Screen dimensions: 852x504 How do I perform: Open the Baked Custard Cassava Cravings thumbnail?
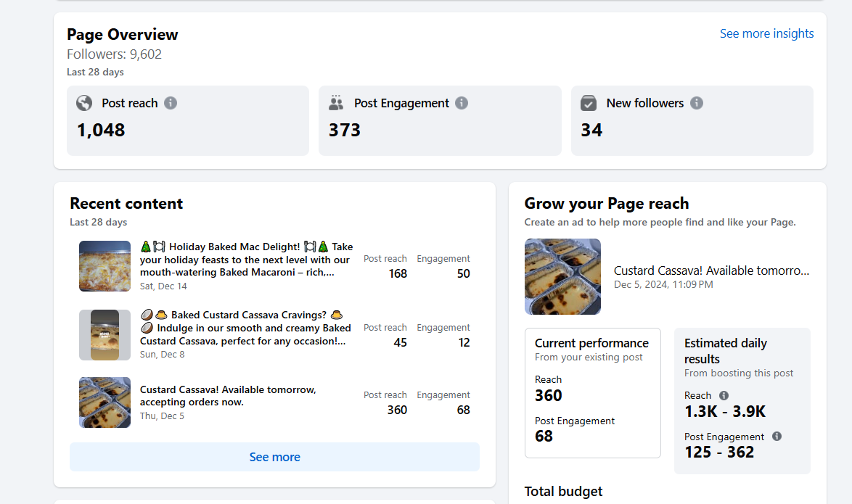[105, 335]
